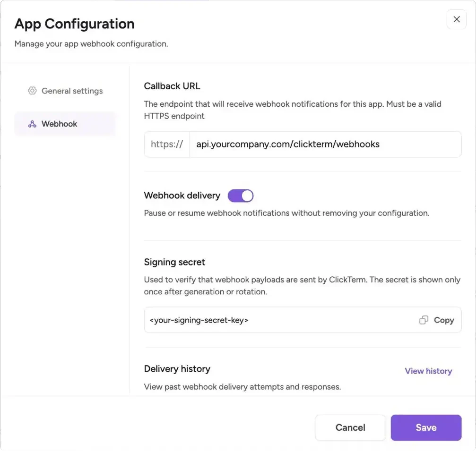Image resolution: width=476 pixels, height=451 pixels.
Task: Click the Signing secret heading
Action: 174,262
